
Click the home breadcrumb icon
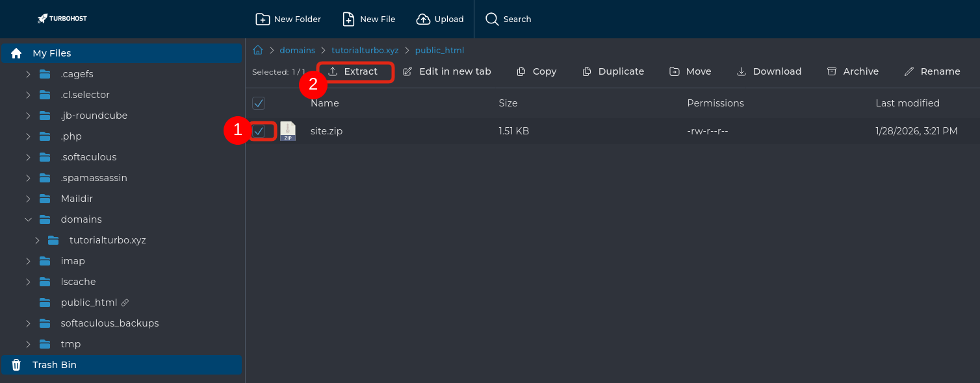258,50
